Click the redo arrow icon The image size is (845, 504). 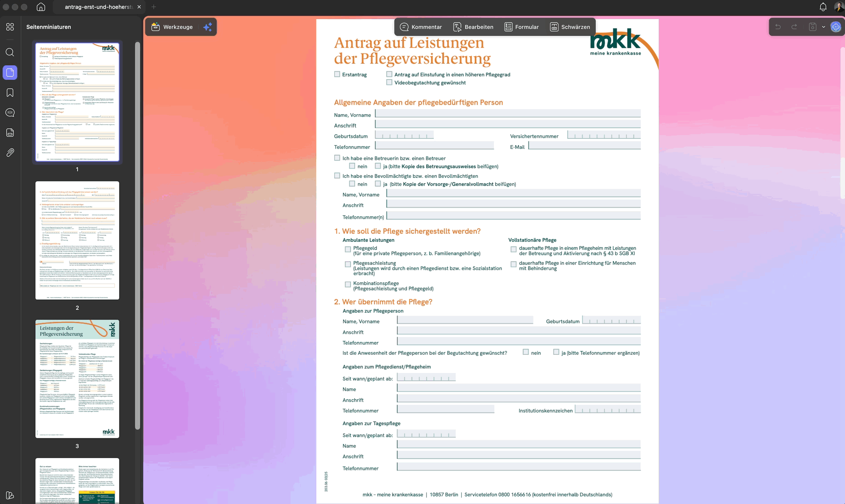pyautogui.click(x=794, y=27)
